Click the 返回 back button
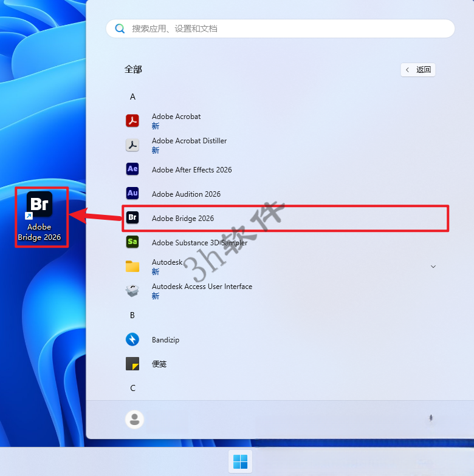Image resolution: width=474 pixels, height=476 pixels. point(418,70)
